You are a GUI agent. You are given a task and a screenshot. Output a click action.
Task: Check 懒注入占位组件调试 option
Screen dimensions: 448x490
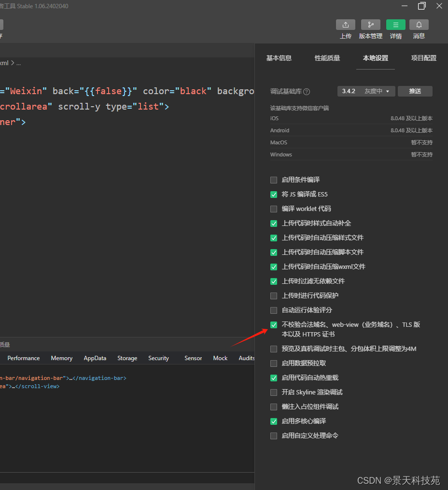[x=274, y=407]
